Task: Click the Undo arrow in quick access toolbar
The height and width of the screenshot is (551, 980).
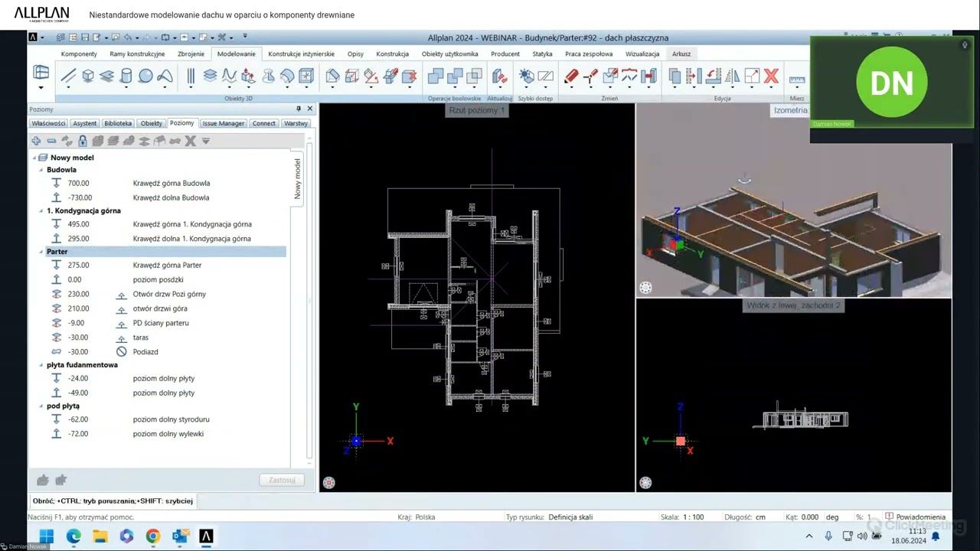Action: (128, 37)
